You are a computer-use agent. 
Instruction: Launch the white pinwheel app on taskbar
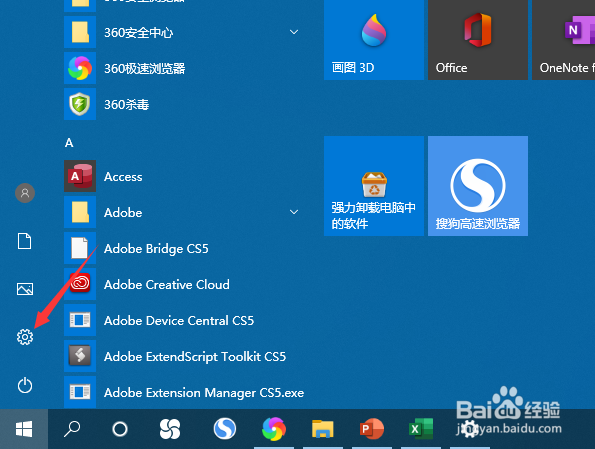coord(170,429)
